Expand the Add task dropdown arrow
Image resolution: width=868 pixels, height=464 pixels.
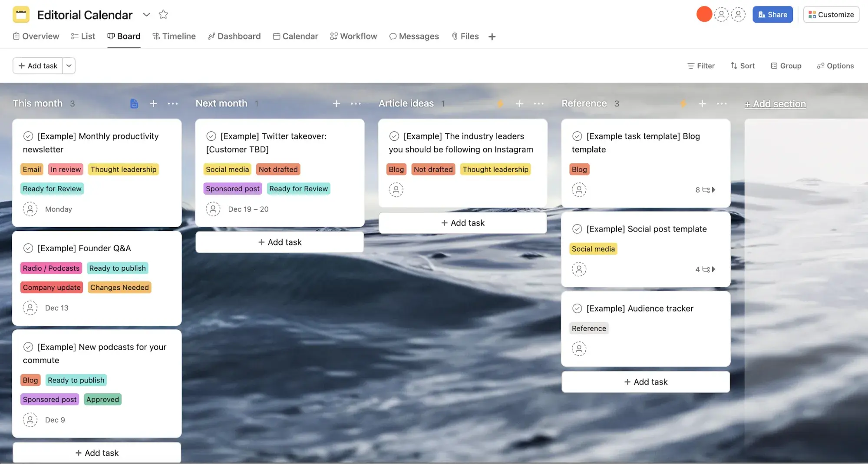tap(69, 66)
